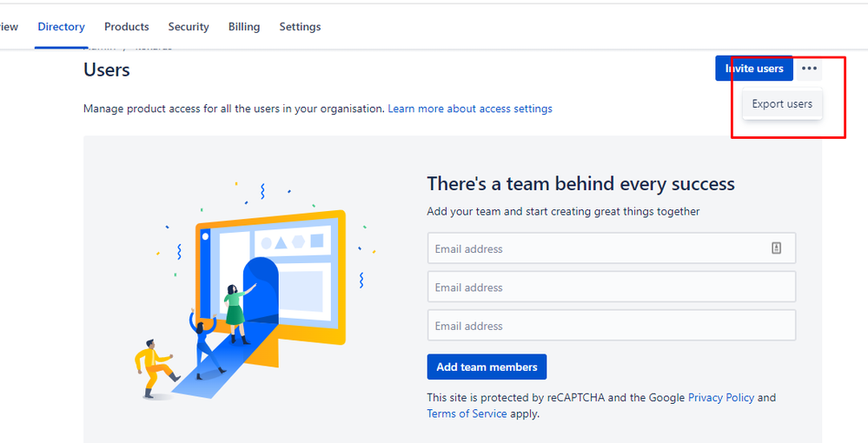Switch to the Products tab
The width and height of the screenshot is (868, 443).
coord(126,27)
